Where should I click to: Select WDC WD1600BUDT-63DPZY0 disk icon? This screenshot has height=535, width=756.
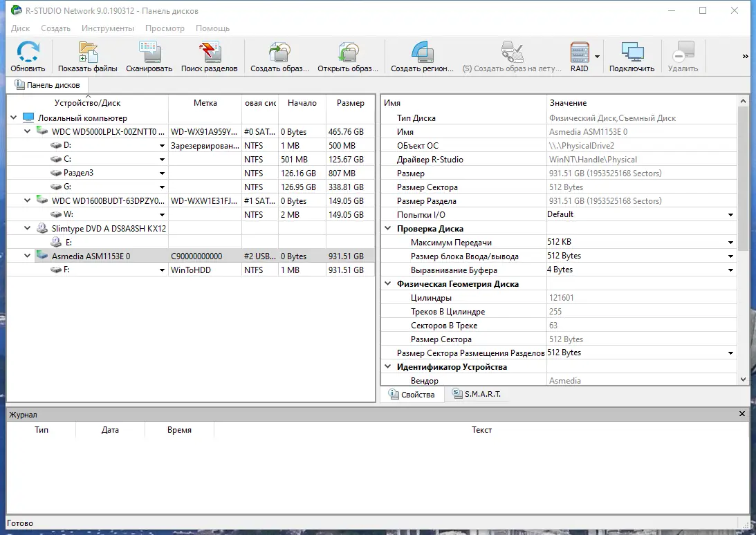(x=42, y=200)
